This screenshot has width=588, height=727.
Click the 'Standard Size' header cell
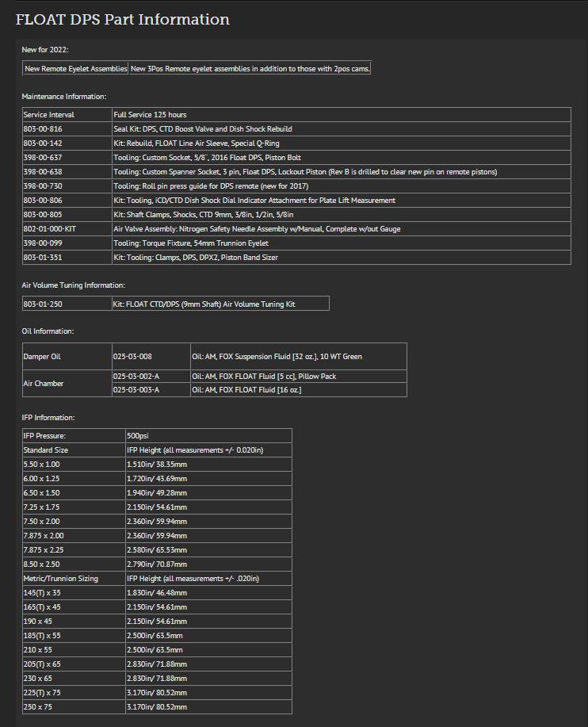(74, 450)
